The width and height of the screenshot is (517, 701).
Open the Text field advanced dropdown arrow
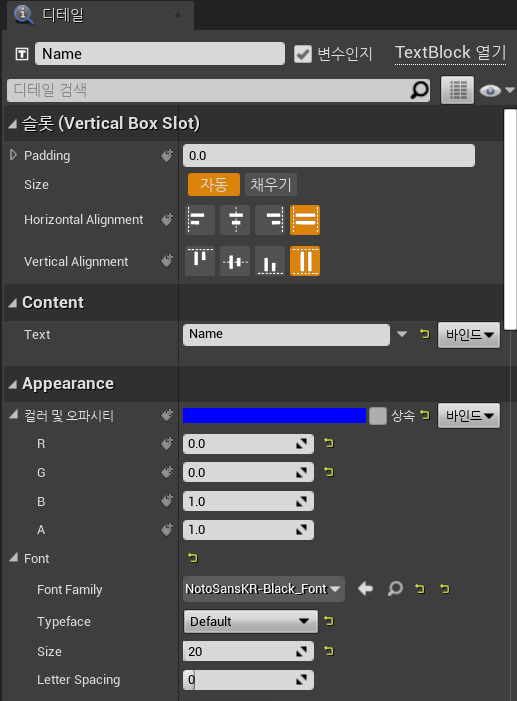click(402, 334)
